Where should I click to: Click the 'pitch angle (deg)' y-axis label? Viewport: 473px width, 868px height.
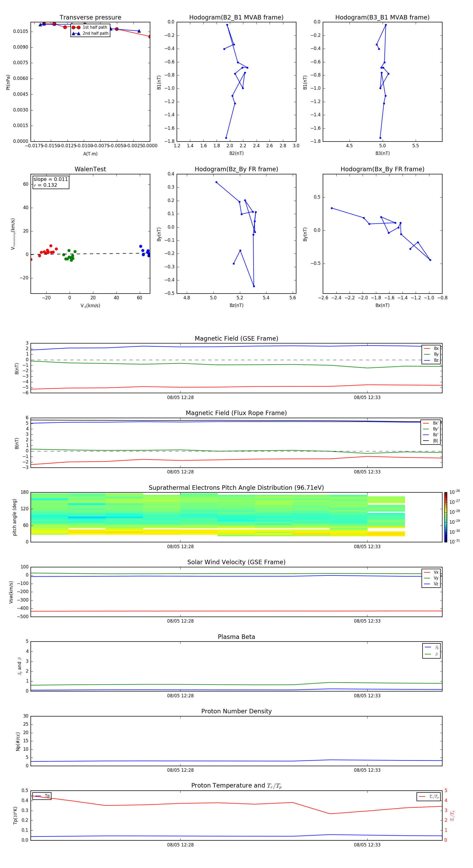tap(14, 517)
